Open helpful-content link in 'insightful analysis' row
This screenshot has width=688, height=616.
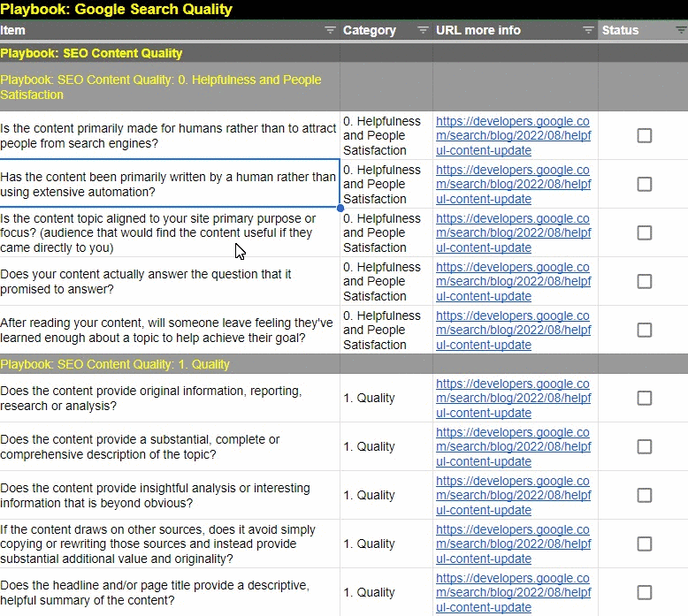pos(514,496)
